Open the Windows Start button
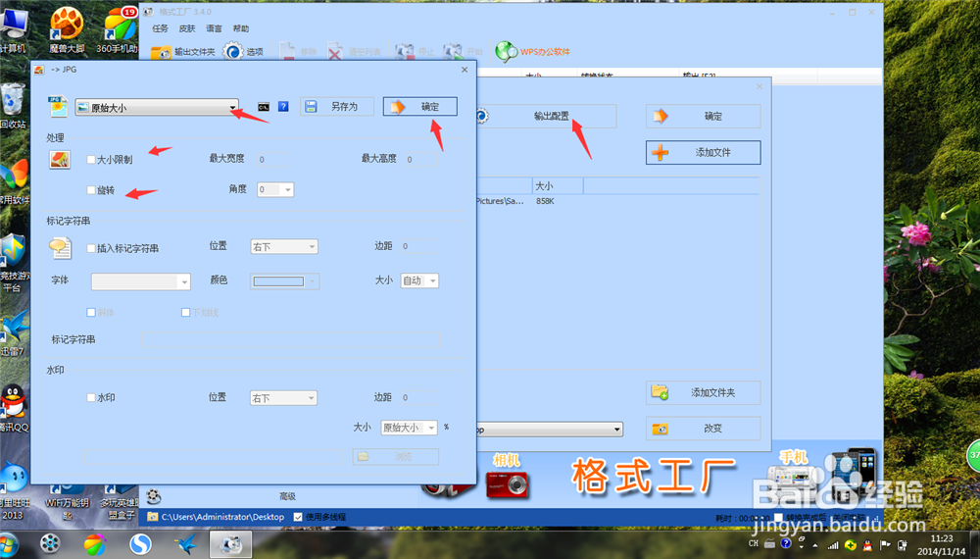 [9, 544]
